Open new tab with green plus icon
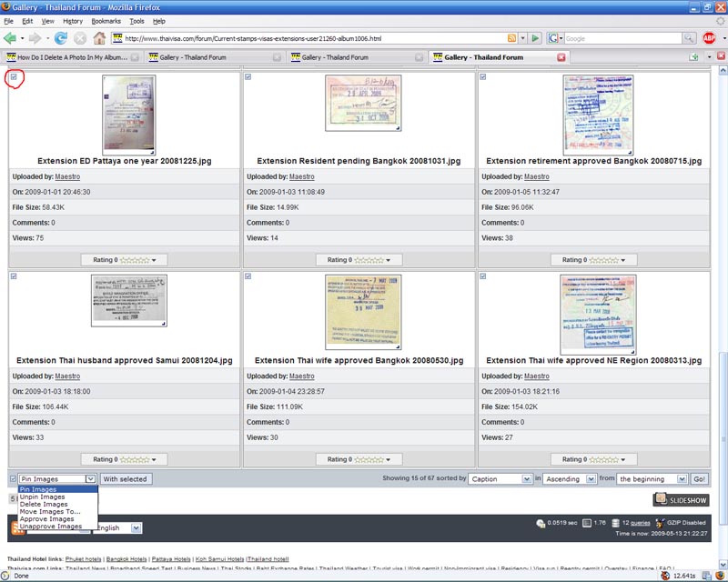Viewport: 728px width, 582px height. 693,57
